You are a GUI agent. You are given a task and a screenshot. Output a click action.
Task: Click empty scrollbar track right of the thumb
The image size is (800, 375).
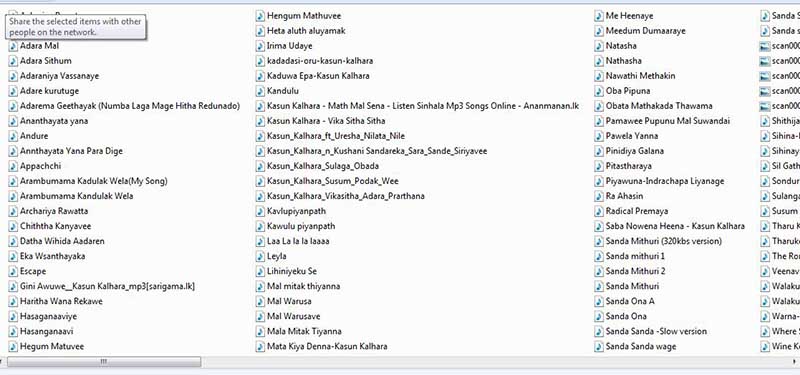495,362
